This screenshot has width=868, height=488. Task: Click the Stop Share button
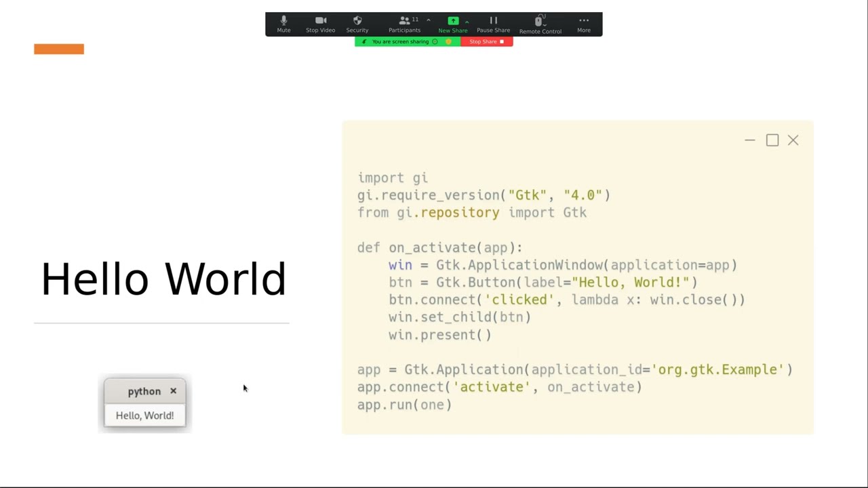pos(487,42)
